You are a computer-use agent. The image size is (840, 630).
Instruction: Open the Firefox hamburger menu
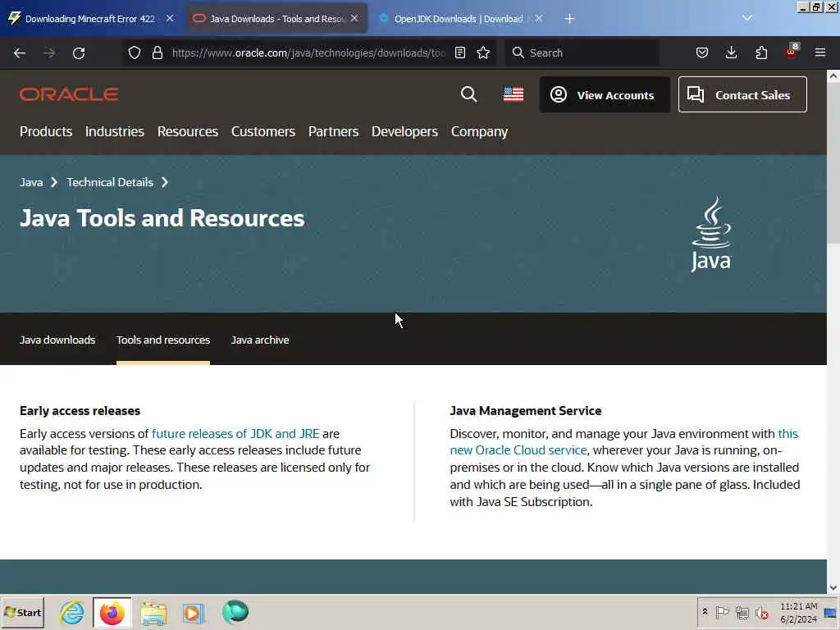click(820, 52)
